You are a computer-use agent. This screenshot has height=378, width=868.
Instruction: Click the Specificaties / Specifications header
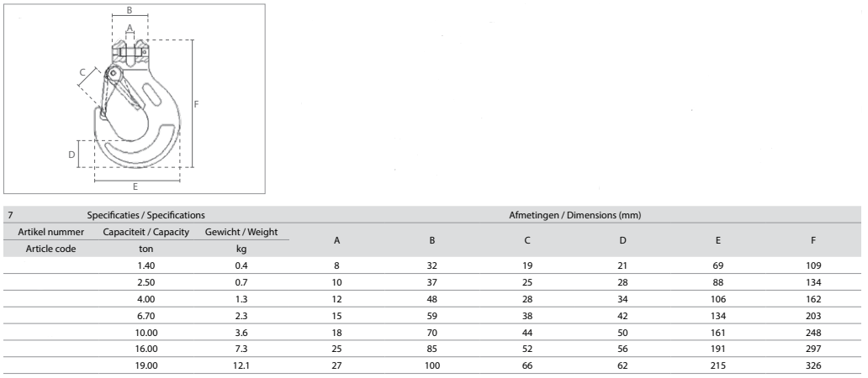(146, 215)
